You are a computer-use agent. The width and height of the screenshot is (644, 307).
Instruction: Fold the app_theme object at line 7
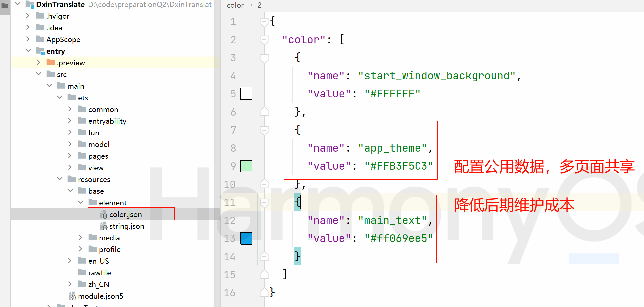[x=264, y=130]
